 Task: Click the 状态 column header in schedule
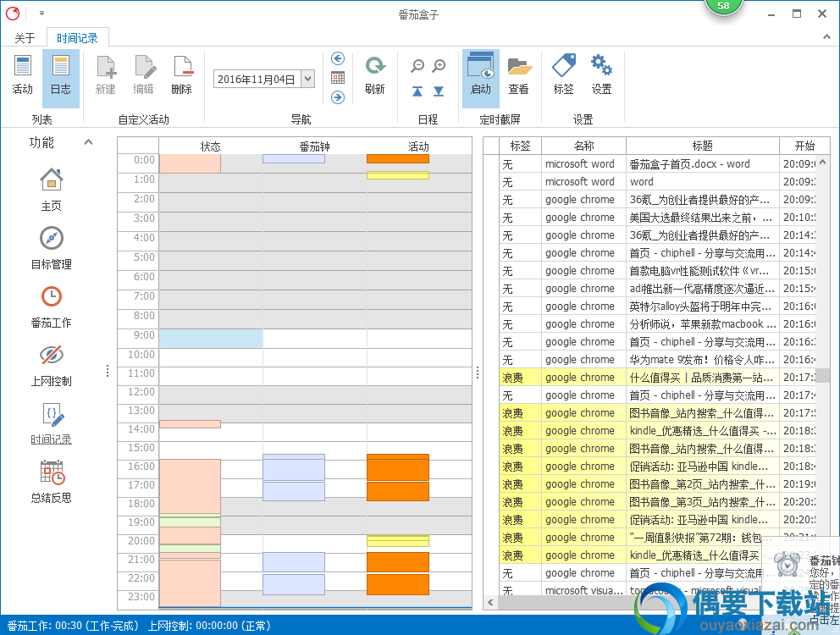click(x=211, y=146)
